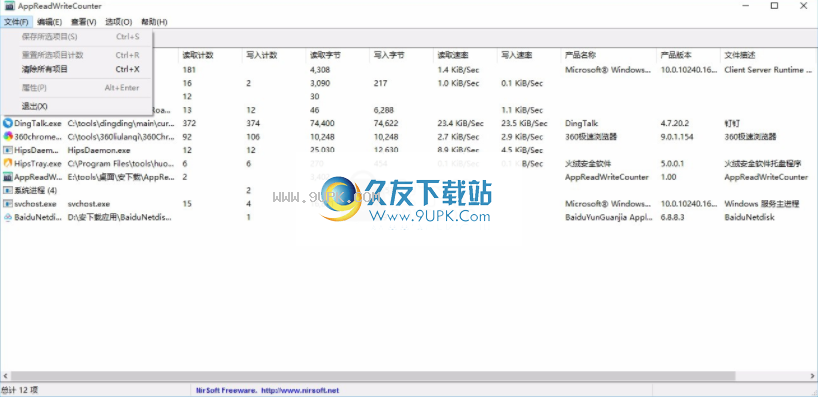Screen dimensions: 818x399
Task: Open the 帮助(H) menu
Action: pos(154,22)
